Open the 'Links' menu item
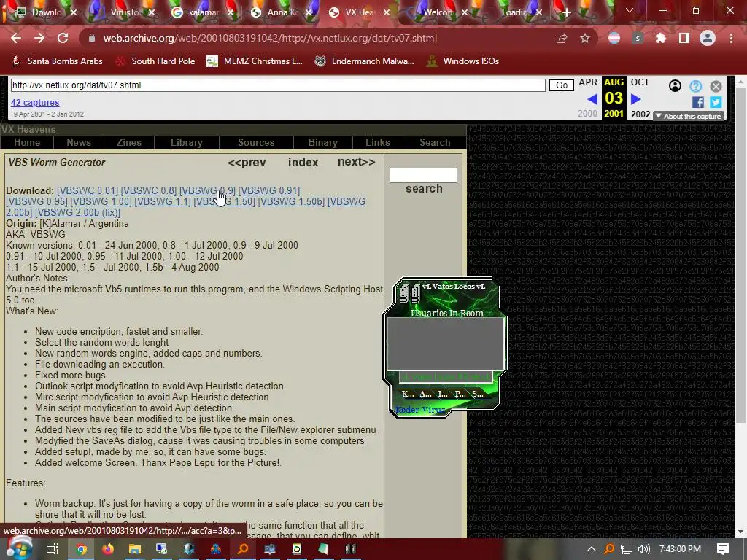 [378, 142]
